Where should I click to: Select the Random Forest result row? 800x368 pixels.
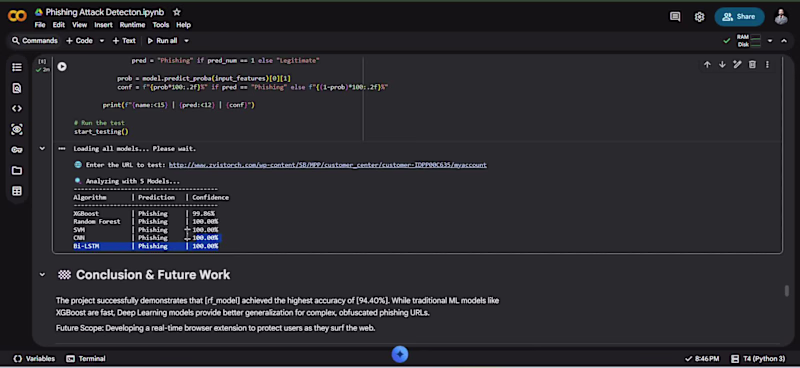[145, 222]
